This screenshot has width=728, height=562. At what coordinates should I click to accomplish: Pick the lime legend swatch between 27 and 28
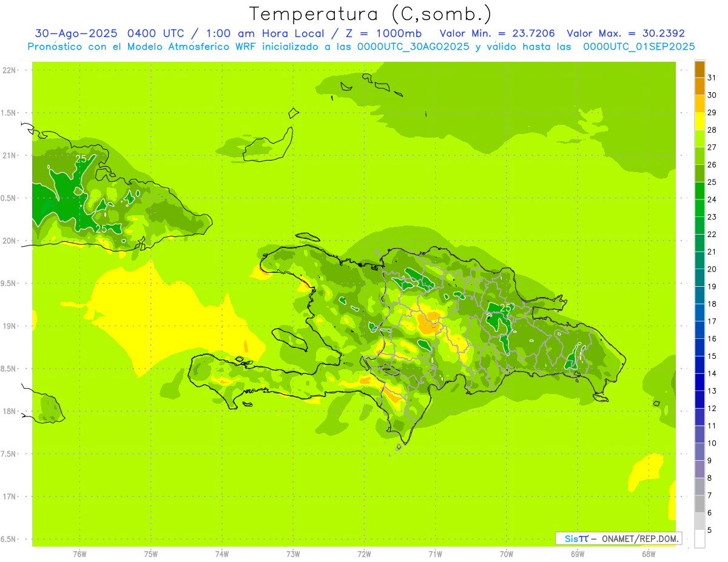(x=699, y=139)
